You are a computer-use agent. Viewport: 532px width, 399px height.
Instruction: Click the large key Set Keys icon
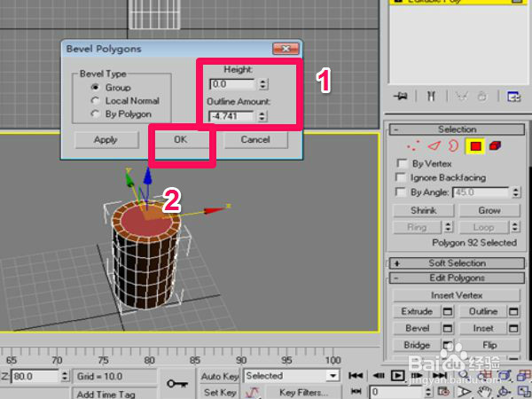pos(177,384)
